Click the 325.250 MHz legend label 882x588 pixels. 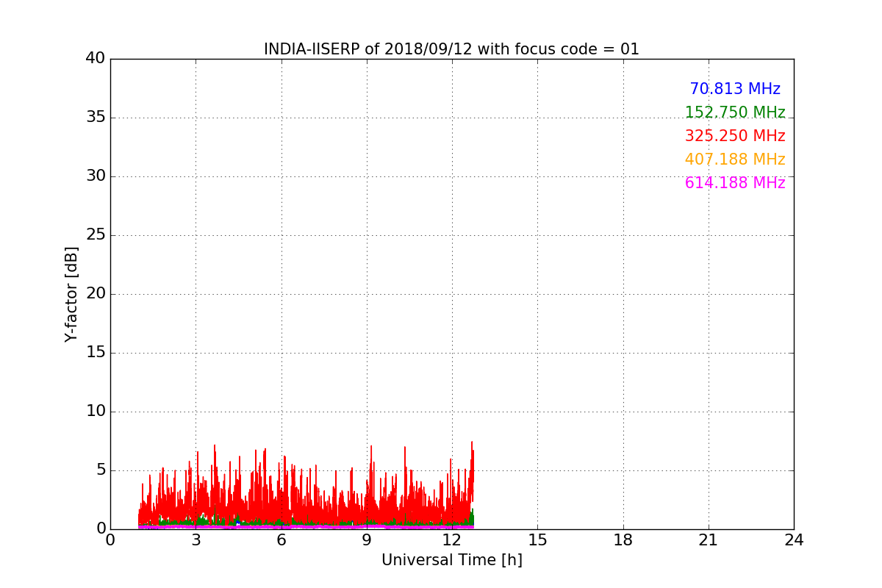point(735,136)
